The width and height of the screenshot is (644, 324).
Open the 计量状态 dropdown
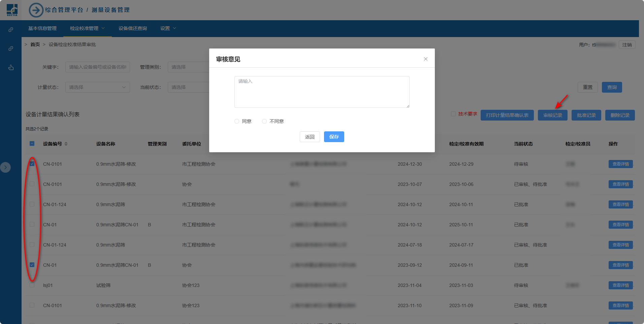tap(97, 87)
